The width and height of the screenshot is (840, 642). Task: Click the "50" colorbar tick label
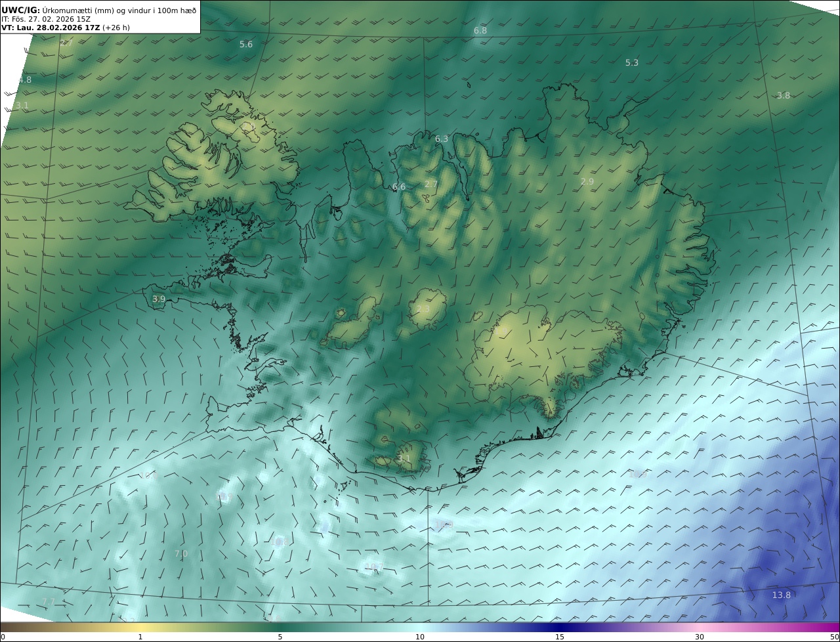(834, 637)
